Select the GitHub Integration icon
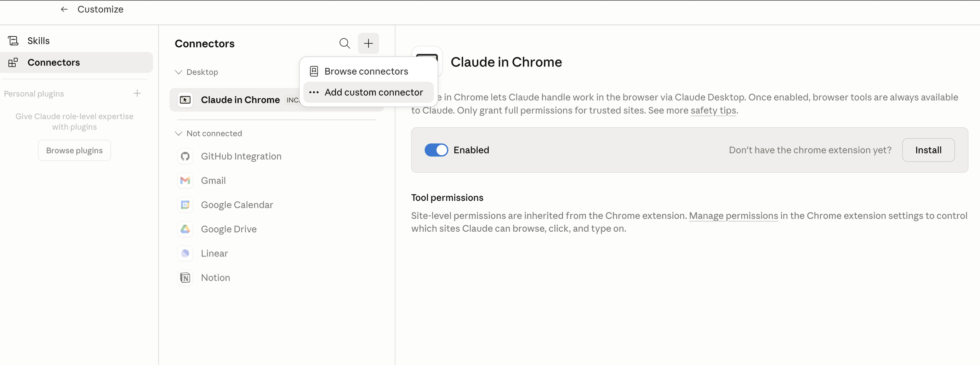 point(185,156)
